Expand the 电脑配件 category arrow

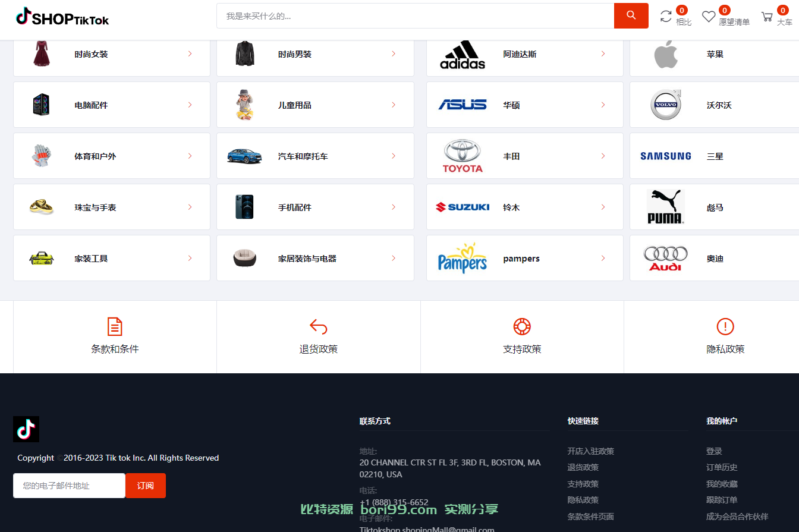coord(190,105)
